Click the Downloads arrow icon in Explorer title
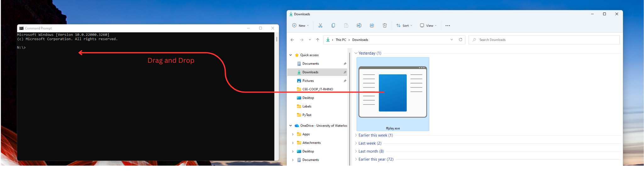This screenshot has width=644, height=181. tap(291, 14)
